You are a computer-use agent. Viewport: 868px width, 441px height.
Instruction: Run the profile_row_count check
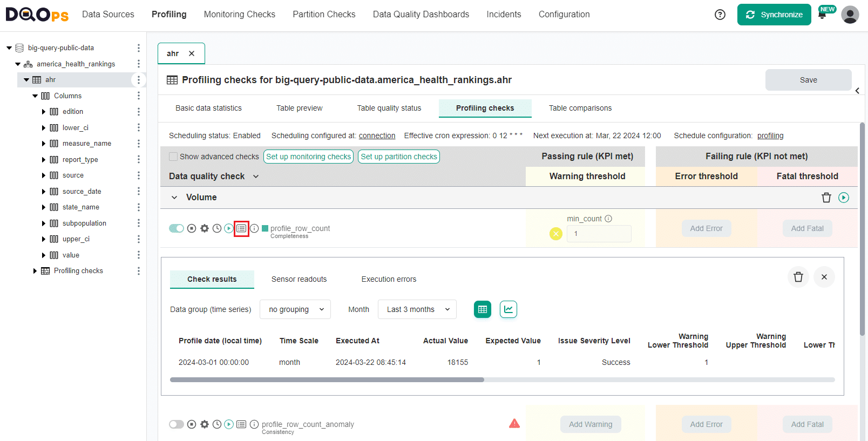229,228
